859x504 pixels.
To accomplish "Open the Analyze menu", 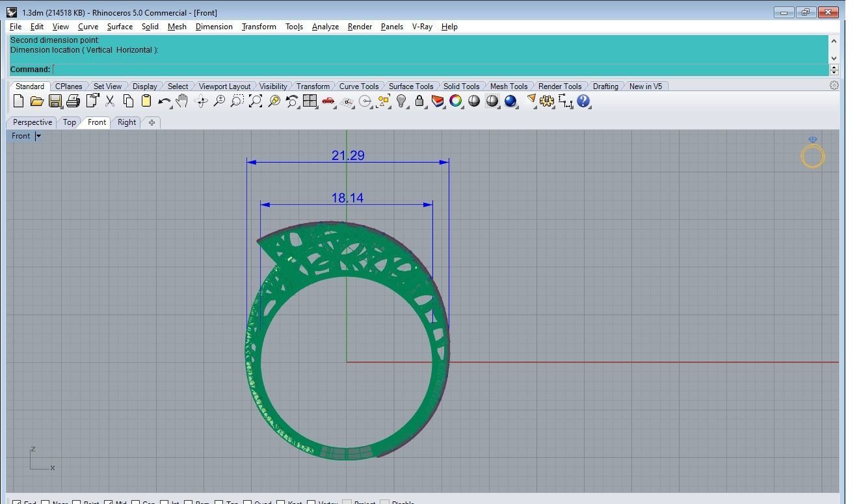I will point(325,27).
